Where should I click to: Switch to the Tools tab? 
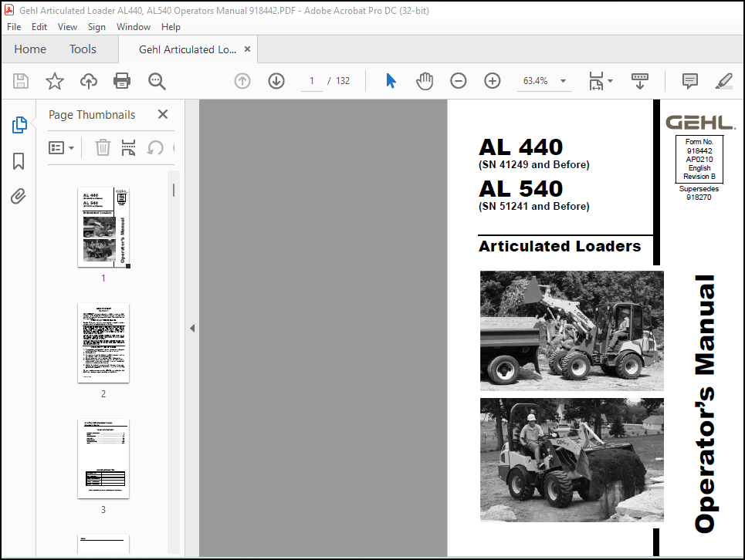click(83, 49)
